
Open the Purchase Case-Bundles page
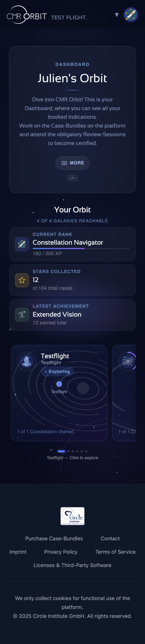(x=54, y=538)
